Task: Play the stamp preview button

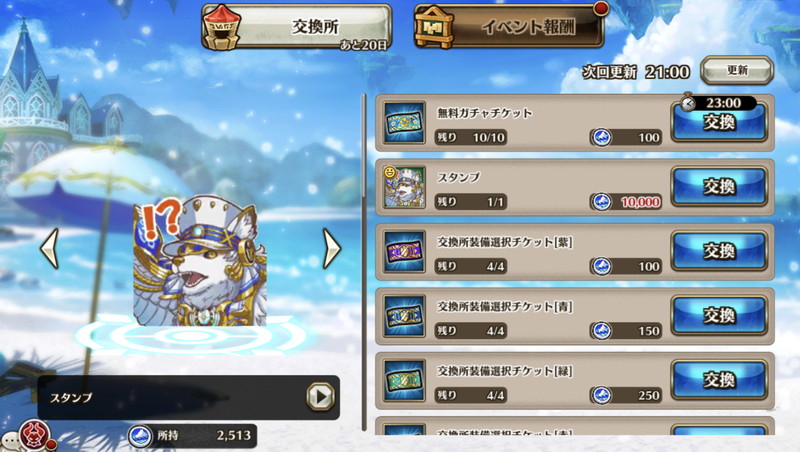Action: 320,396
